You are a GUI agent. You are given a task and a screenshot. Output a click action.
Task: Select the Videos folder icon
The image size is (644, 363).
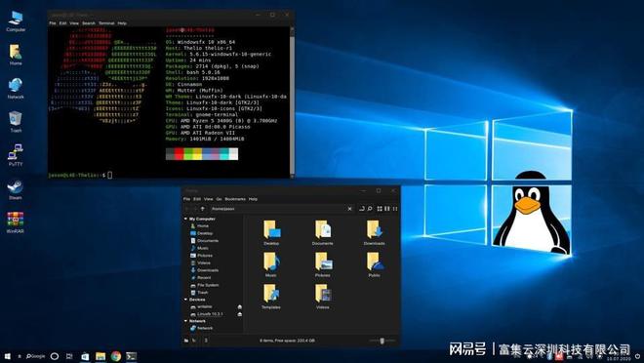click(323, 297)
